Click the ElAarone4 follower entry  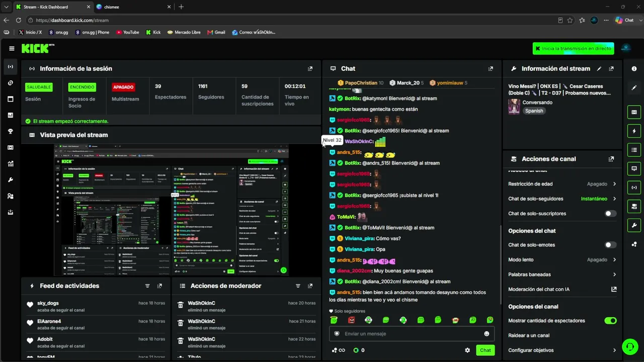pos(96,324)
